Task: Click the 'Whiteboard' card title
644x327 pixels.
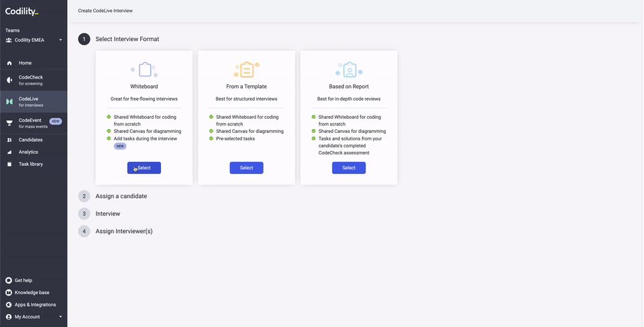Action: point(144,87)
